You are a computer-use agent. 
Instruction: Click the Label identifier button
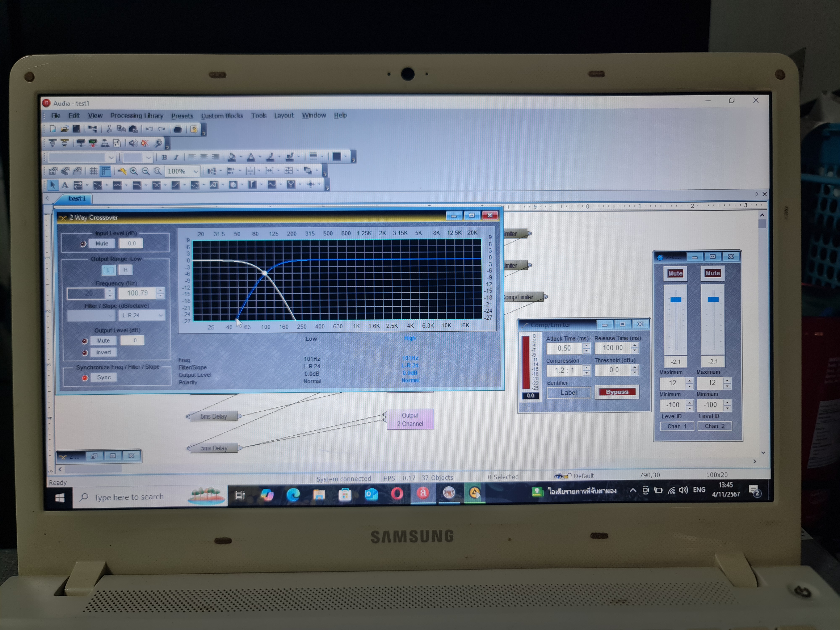(x=568, y=392)
